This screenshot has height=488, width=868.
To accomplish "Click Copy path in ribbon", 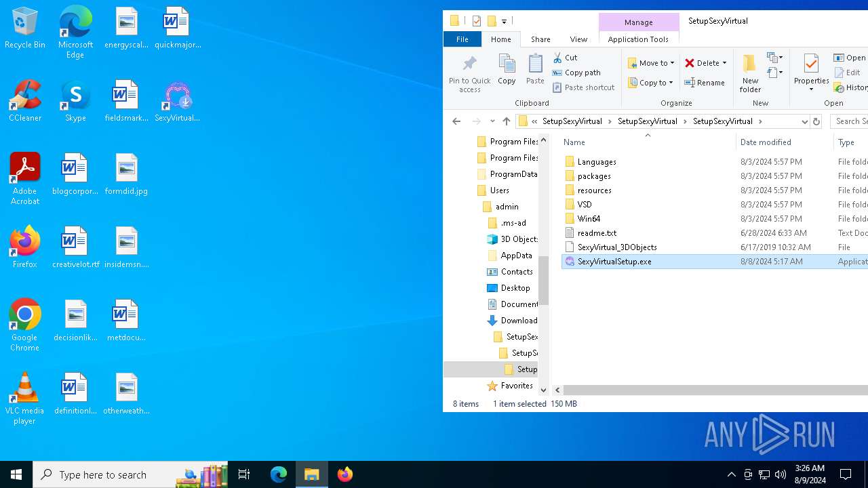I will 576,73.
